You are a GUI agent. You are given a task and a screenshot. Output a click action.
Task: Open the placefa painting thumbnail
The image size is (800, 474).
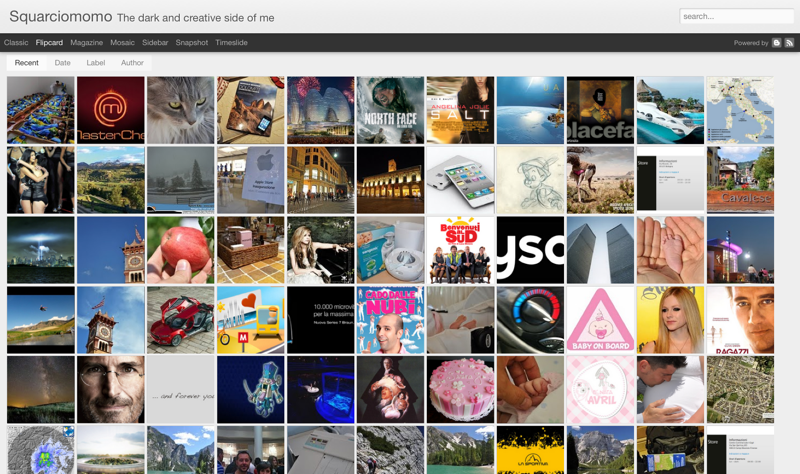[601, 110]
